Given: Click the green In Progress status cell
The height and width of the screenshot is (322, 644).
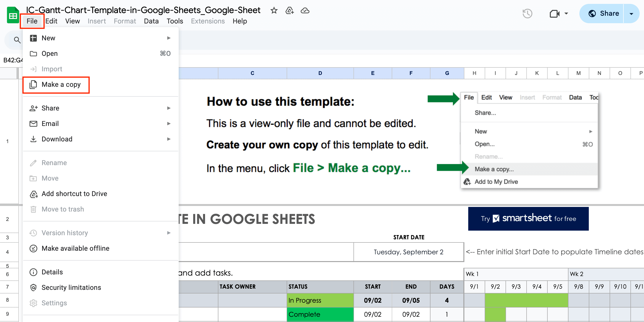Looking at the screenshot, I should pos(320,300).
